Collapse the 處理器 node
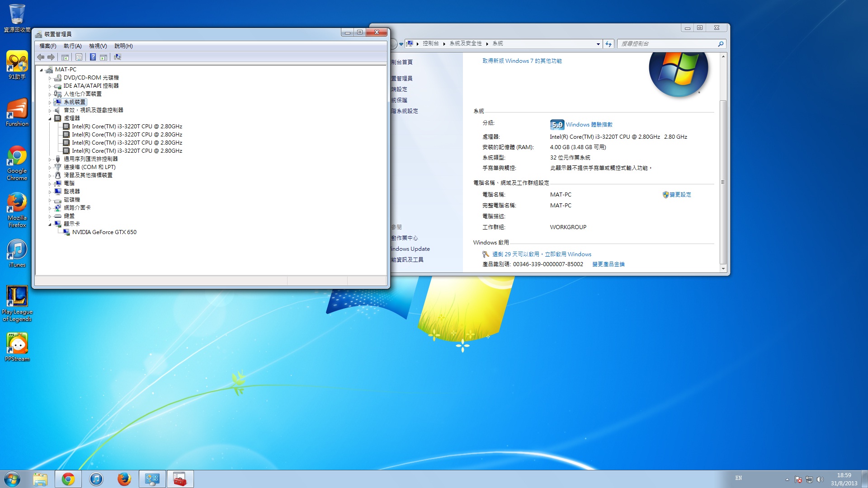 pyautogui.click(x=50, y=118)
